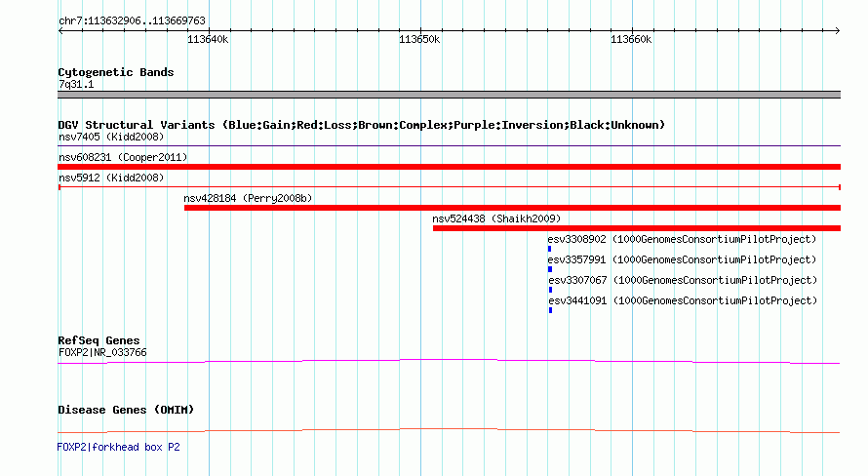Click the Disease Genes (OMIM) track title
868x476 pixels.
[126, 410]
